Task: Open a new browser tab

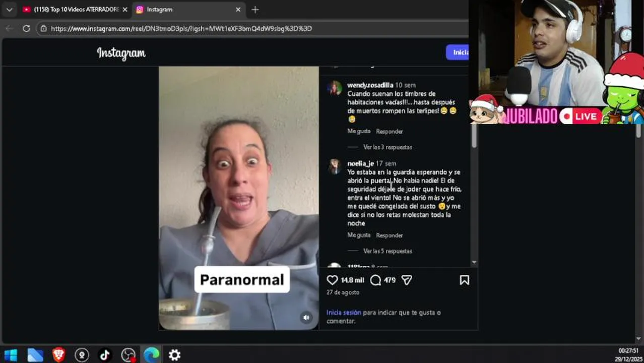Action: (x=255, y=10)
